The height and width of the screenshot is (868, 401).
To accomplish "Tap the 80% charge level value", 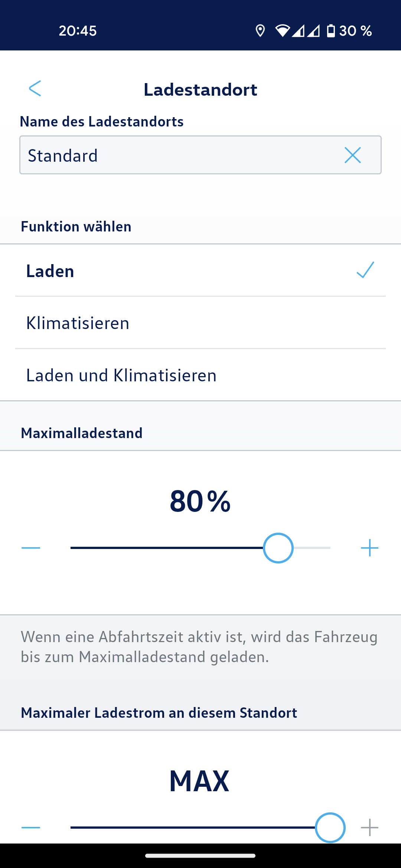I will click(x=200, y=501).
